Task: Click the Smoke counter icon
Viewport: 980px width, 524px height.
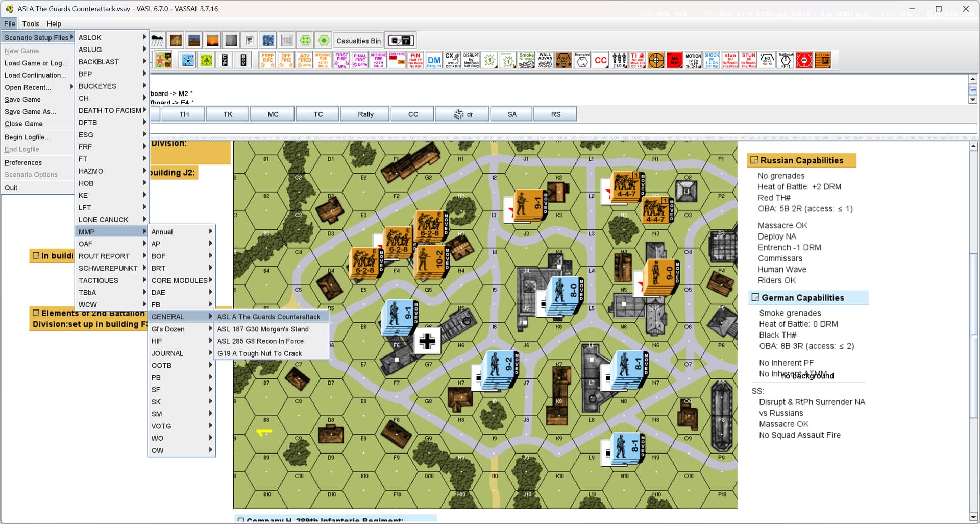Action: tap(526, 60)
